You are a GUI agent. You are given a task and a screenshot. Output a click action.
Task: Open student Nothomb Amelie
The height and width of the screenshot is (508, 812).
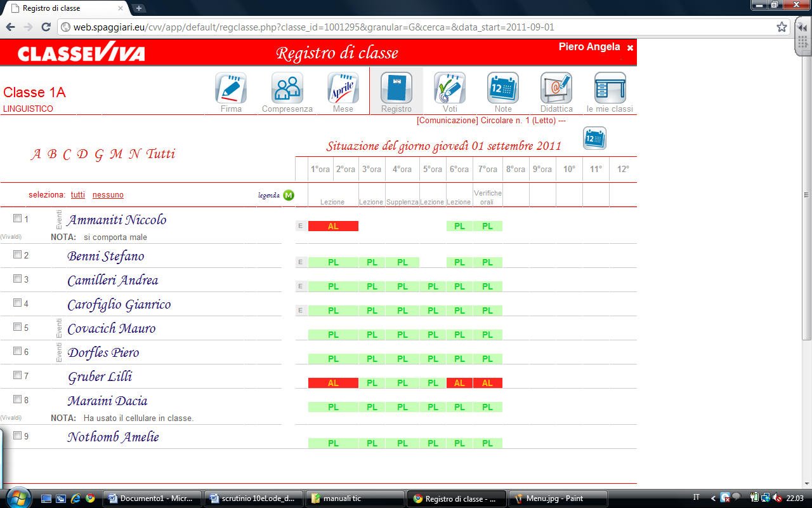tap(114, 437)
